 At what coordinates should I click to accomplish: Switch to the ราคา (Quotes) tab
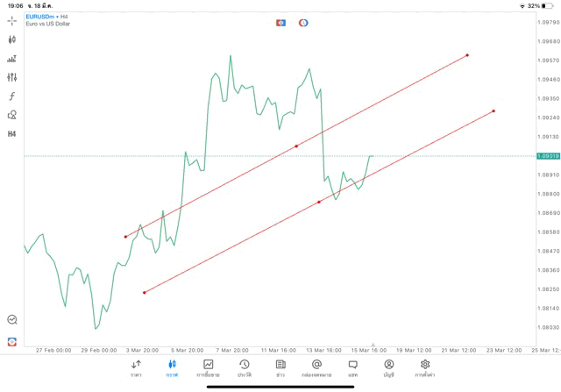[x=136, y=368]
